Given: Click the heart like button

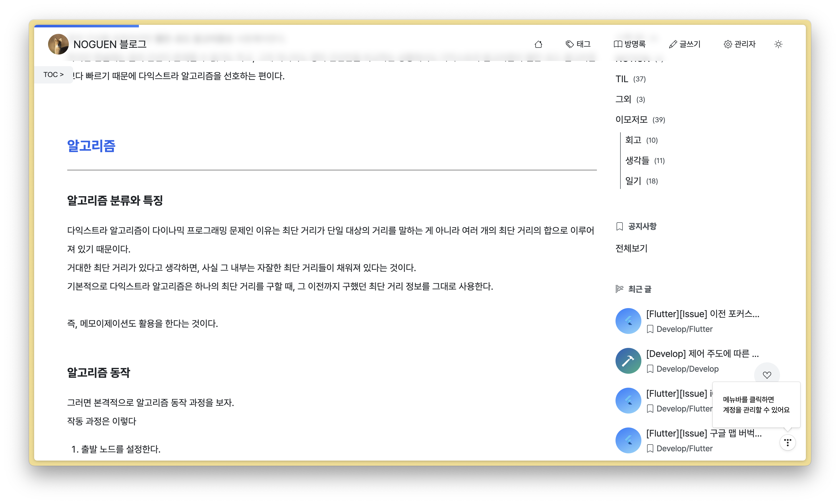Looking at the screenshot, I should coord(767,375).
